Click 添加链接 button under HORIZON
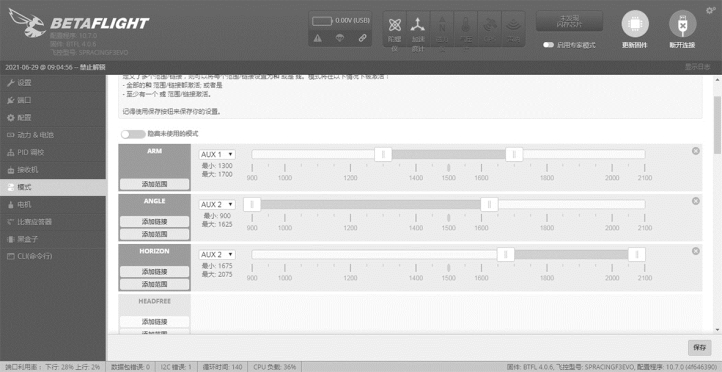 (x=154, y=272)
